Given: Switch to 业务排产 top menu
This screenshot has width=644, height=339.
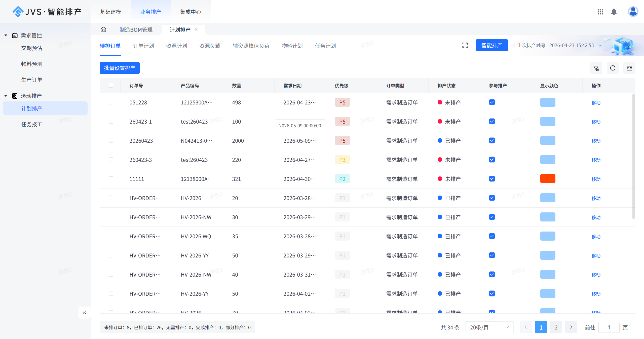Looking at the screenshot, I should (150, 12).
